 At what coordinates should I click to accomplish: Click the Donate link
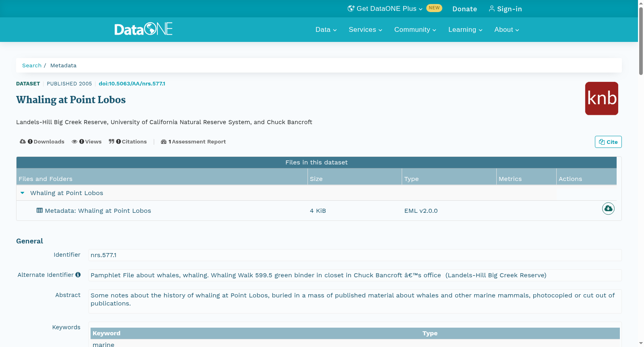click(x=464, y=9)
